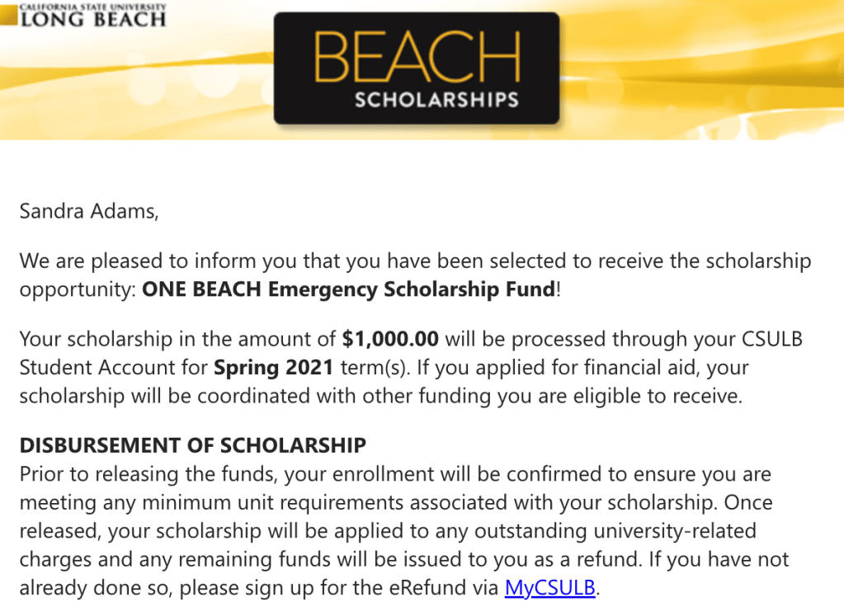Click the black Beach Scholarships banner logo
Screen dimensions: 844x616
pyautogui.click(x=417, y=68)
